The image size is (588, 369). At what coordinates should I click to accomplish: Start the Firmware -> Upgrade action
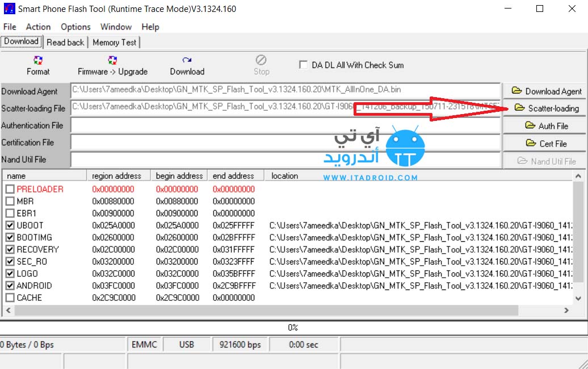112,66
